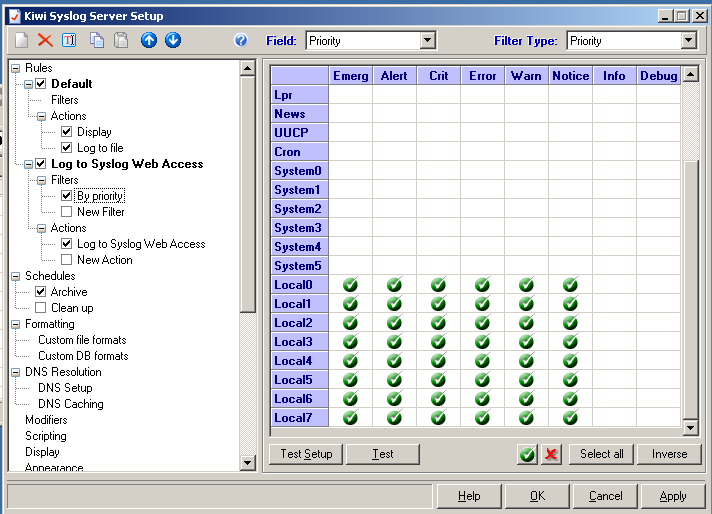
Task: Collapse Actions under Default rule
Action: tap(41, 116)
